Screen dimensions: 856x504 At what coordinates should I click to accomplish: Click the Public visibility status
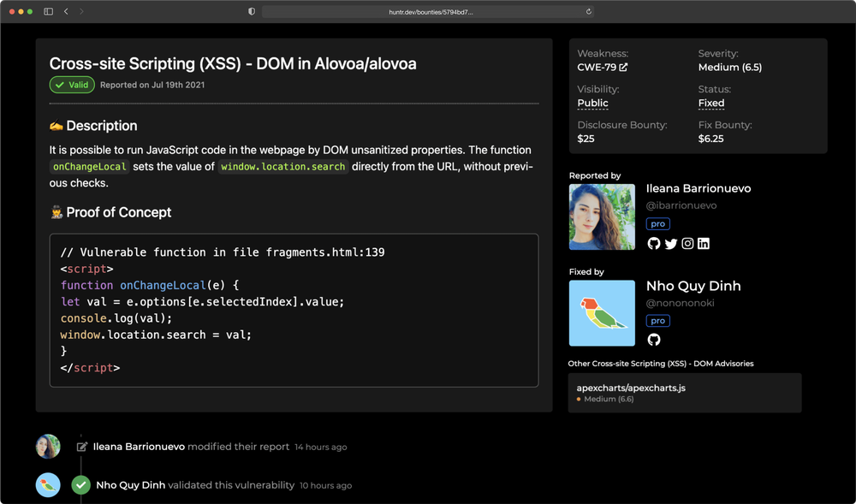[593, 103]
